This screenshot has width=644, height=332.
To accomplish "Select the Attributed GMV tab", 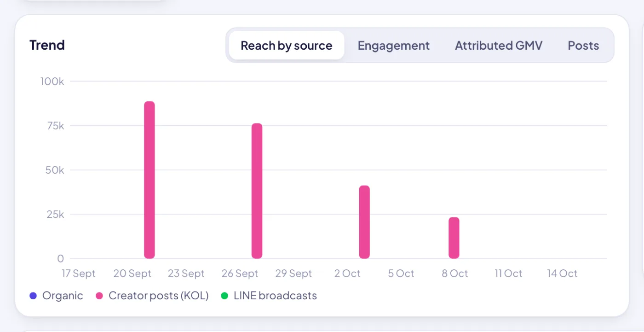I will (499, 45).
